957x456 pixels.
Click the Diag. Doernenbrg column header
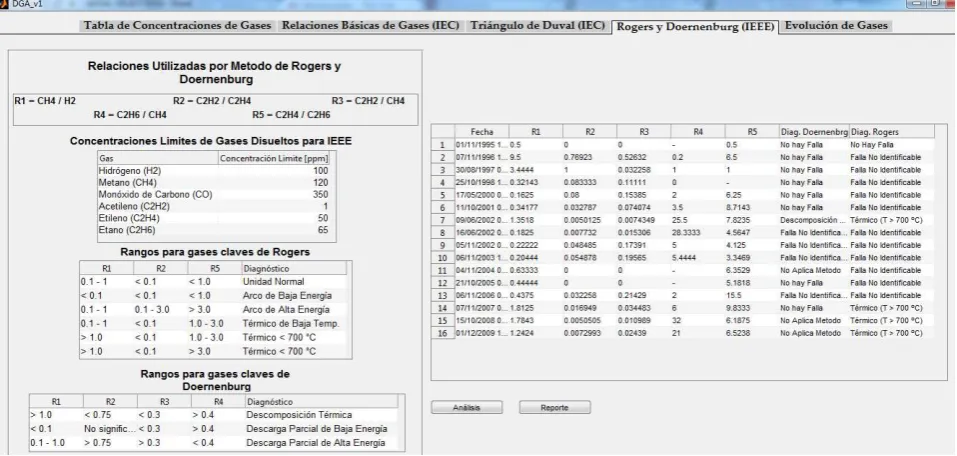814,131
